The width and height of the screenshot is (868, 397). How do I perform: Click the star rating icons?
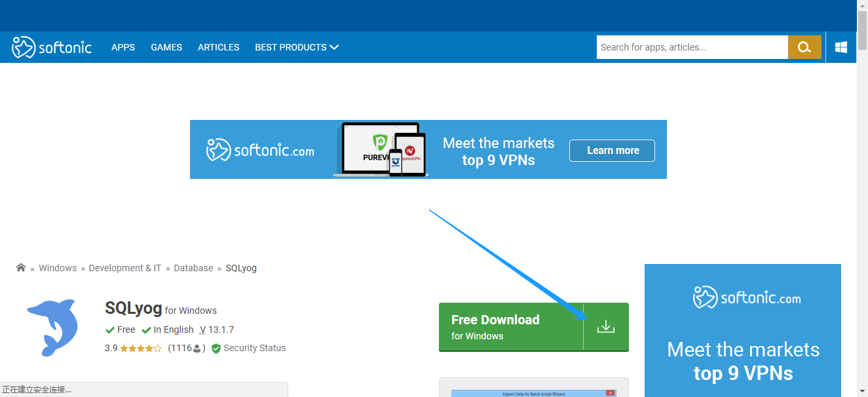coord(141,349)
